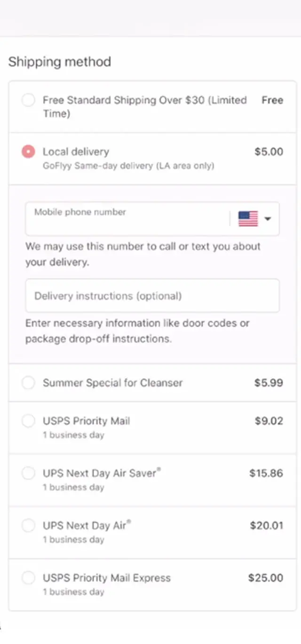Click the GoFlyy Same-day delivery description
301x644 pixels.
click(x=128, y=166)
